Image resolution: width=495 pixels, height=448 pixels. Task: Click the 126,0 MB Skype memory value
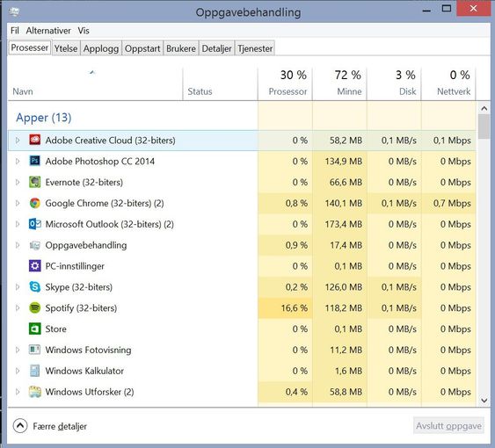coord(344,287)
